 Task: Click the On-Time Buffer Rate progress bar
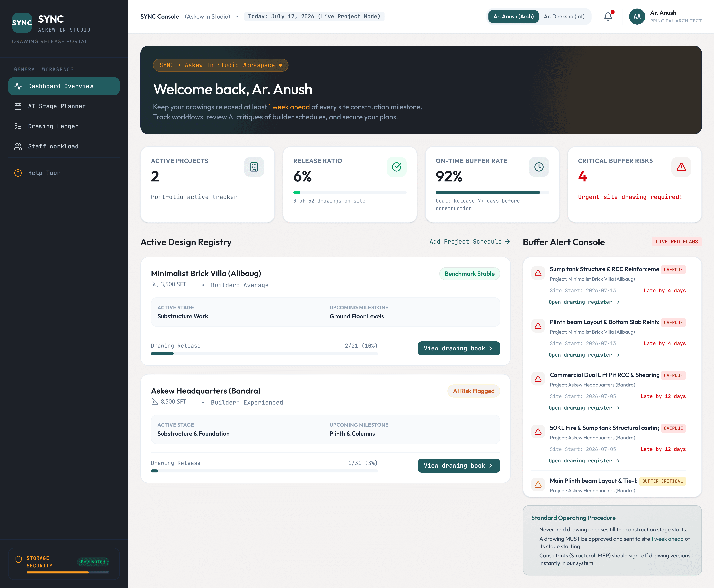tap(492, 192)
